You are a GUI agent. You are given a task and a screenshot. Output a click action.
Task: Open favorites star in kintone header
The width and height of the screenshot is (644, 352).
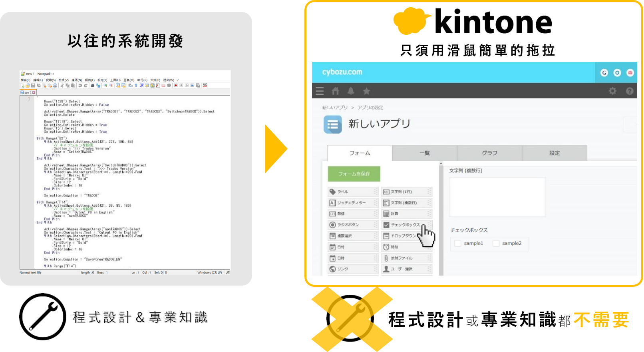366,91
